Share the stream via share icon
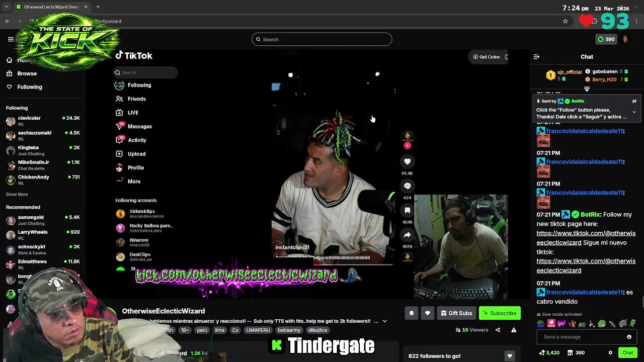Viewport: 644px width, 362px height. [498, 330]
